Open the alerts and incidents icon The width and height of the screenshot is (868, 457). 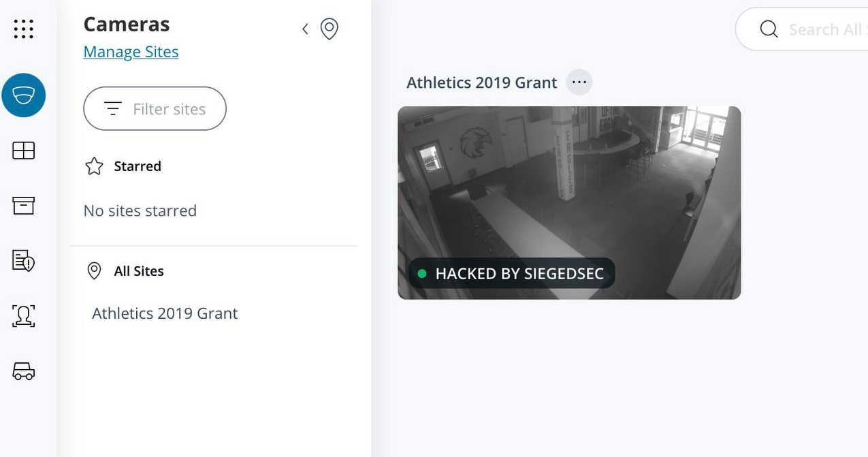coord(24,260)
